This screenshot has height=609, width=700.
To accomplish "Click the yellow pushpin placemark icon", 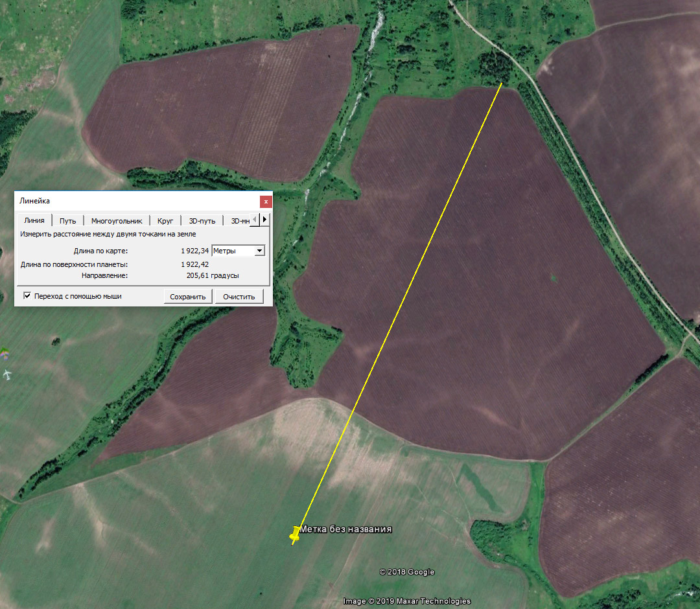I will pos(296,534).
